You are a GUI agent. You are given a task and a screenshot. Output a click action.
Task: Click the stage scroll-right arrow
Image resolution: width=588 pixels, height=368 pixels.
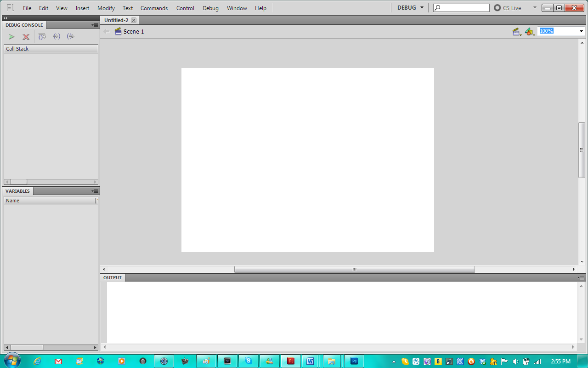574,269
